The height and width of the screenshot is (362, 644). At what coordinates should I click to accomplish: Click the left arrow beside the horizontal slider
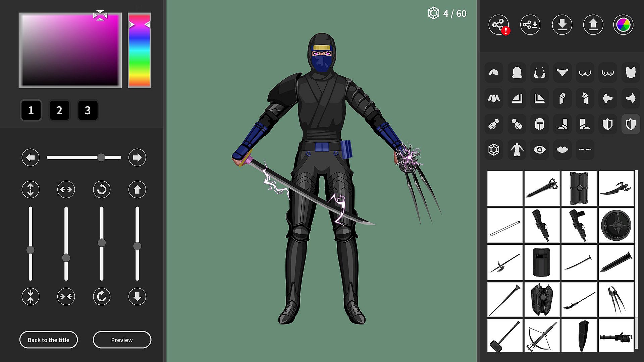click(x=31, y=158)
